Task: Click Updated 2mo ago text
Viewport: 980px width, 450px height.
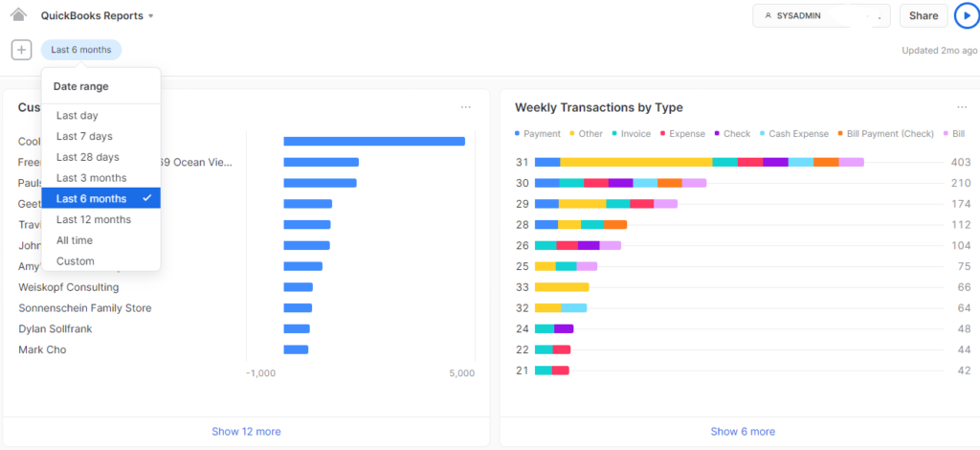Action: click(x=940, y=50)
